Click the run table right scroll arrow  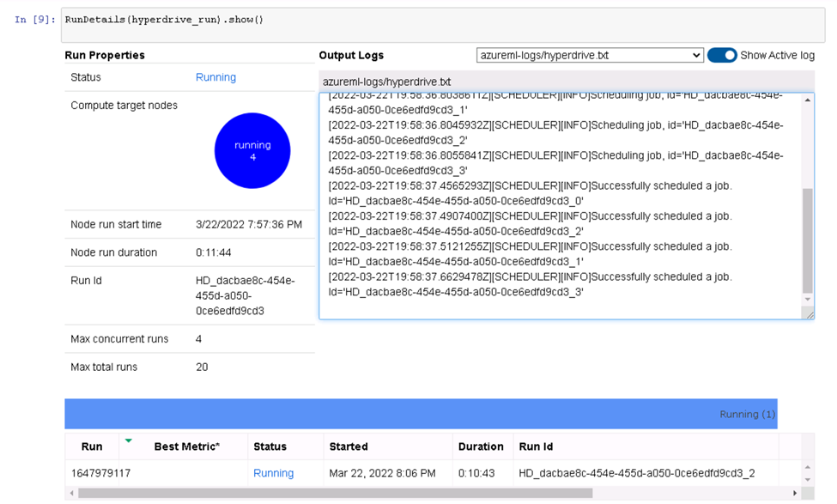coord(794,493)
